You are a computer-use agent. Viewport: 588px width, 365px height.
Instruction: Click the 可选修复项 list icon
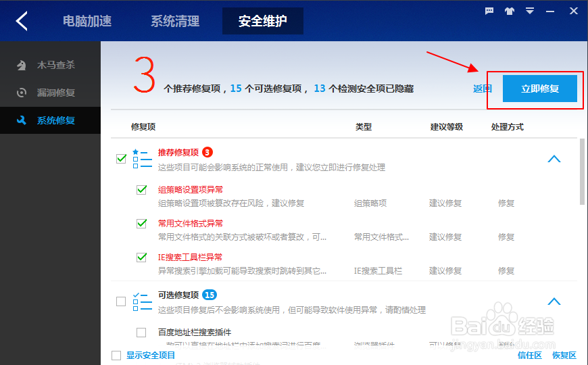click(143, 301)
